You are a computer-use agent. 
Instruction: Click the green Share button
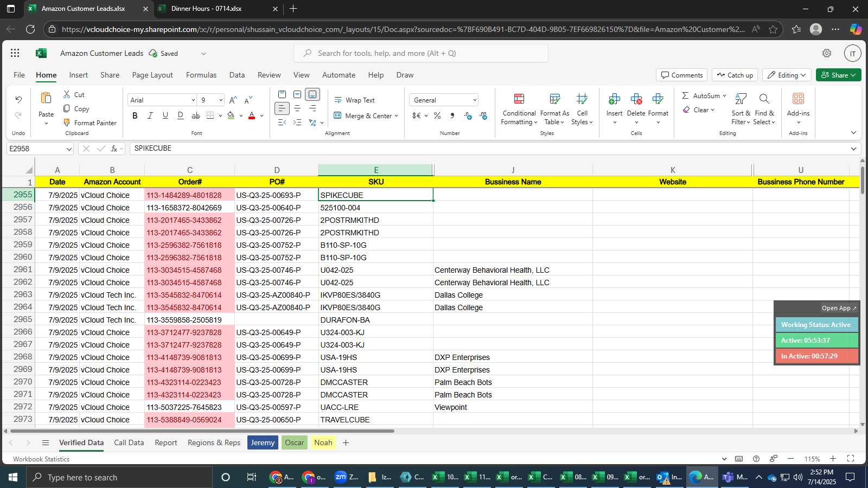click(838, 75)
